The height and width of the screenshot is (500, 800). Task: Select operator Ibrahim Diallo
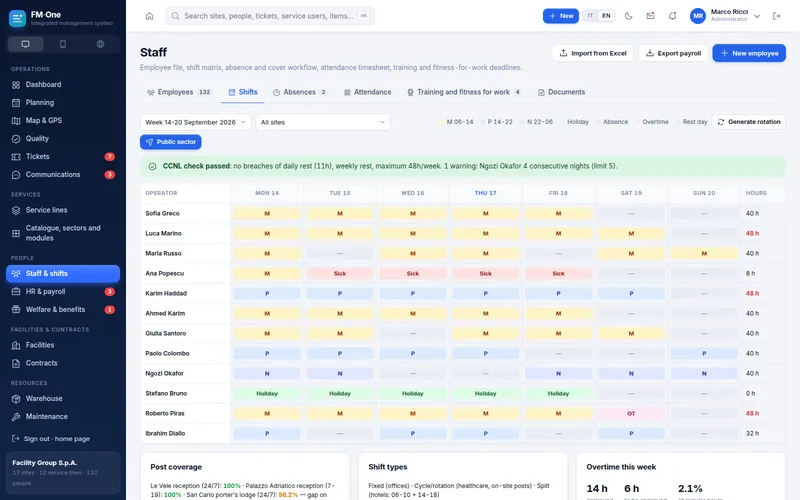point(165,433)
